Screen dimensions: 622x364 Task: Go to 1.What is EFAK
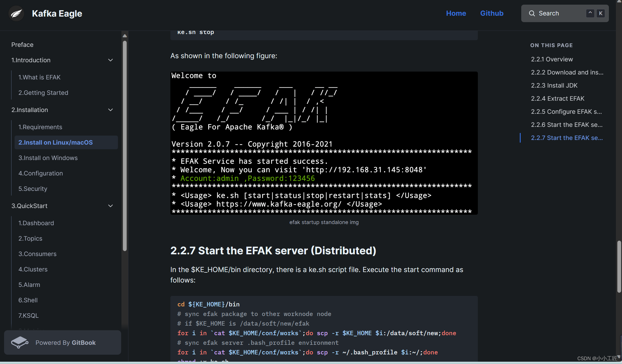pos(39,77)
